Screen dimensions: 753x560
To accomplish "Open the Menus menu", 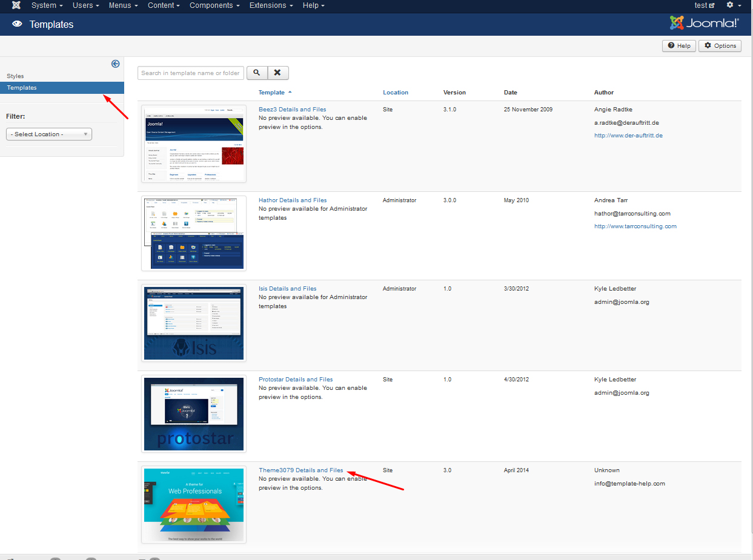I will (123, 5).
